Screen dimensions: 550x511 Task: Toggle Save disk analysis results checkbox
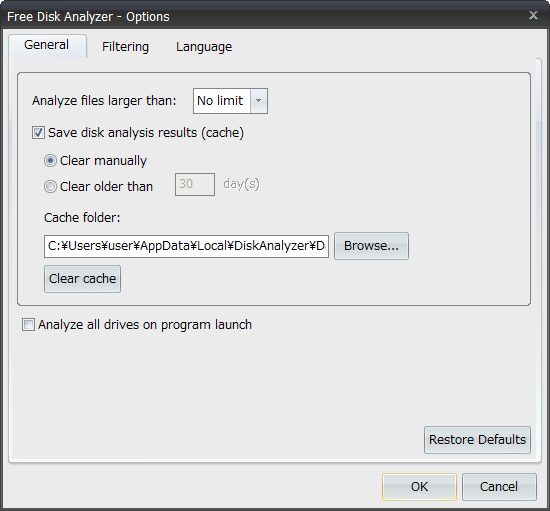tap(38, 133)
